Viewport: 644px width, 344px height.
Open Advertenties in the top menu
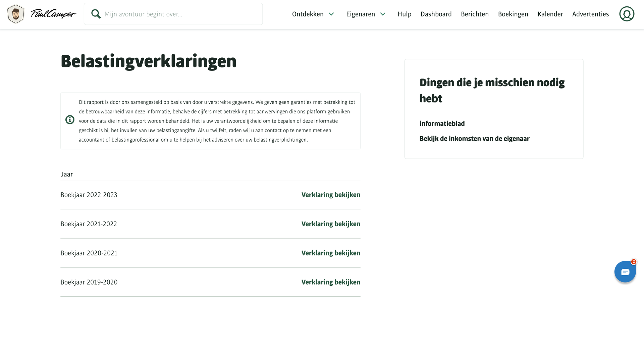click(590, 14)
